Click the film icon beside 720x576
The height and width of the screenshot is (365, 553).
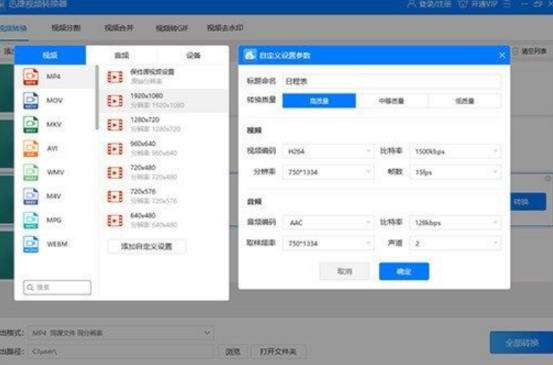[115, 196]
